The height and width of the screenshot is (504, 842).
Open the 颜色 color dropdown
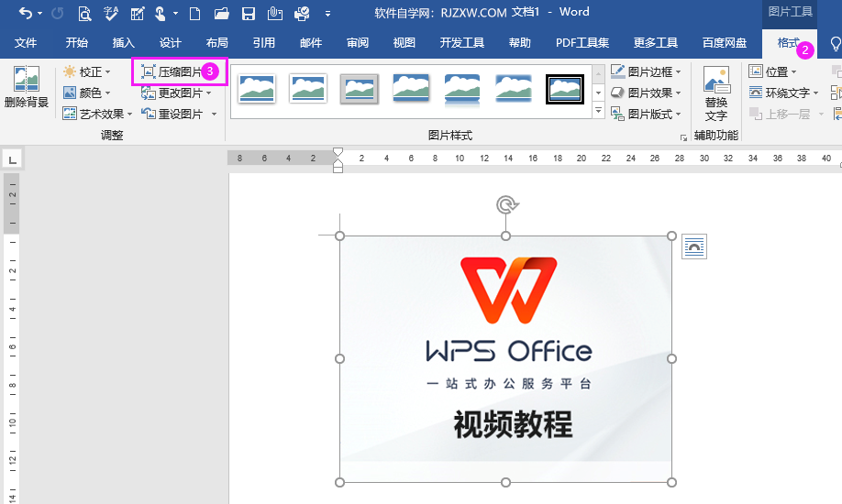(86, 93)
